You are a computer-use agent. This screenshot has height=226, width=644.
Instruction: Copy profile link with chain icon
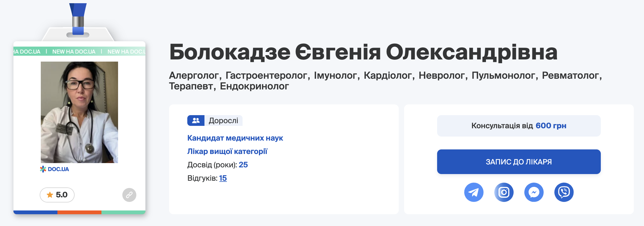[129, 195]
